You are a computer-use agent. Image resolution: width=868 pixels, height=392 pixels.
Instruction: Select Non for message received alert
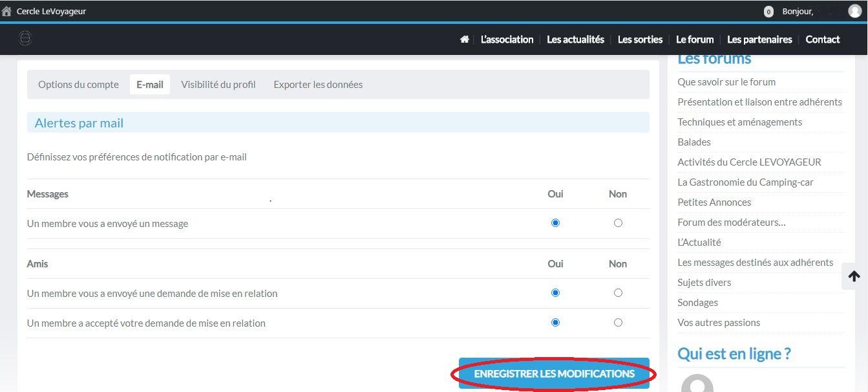point(618,223)
